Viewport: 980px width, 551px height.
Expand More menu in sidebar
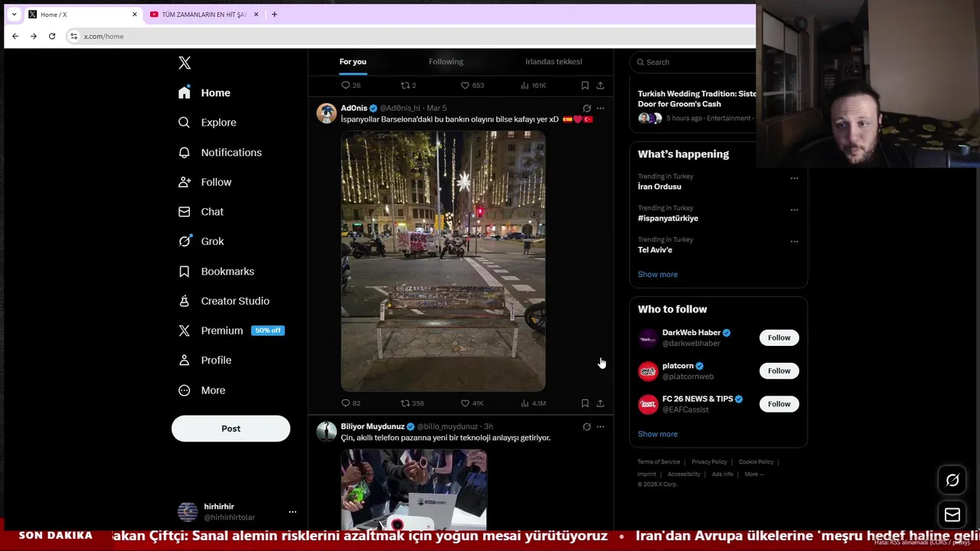tap(202, 390)
